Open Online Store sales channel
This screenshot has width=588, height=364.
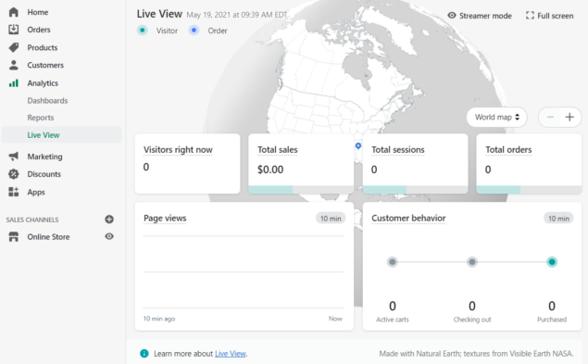click(48, 237)
